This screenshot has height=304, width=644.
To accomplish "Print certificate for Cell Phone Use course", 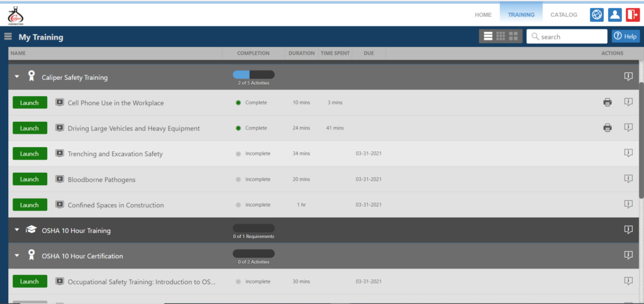I will tap(607, 102).
